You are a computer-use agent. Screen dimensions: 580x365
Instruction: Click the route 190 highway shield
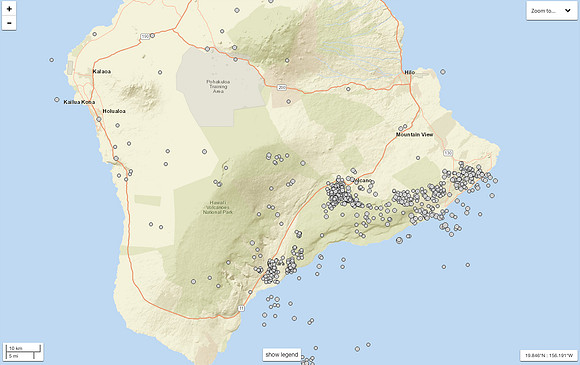coord(145,37)
